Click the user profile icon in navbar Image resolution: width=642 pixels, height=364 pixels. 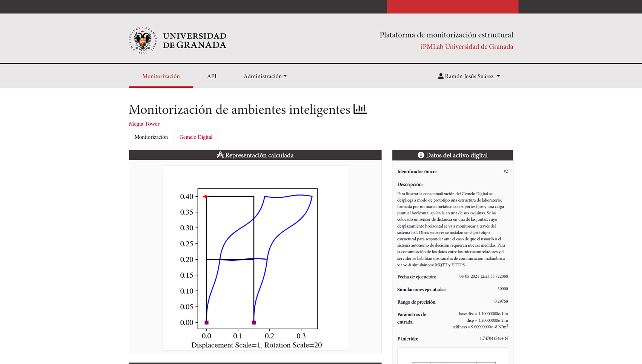(x=440, y=76)
